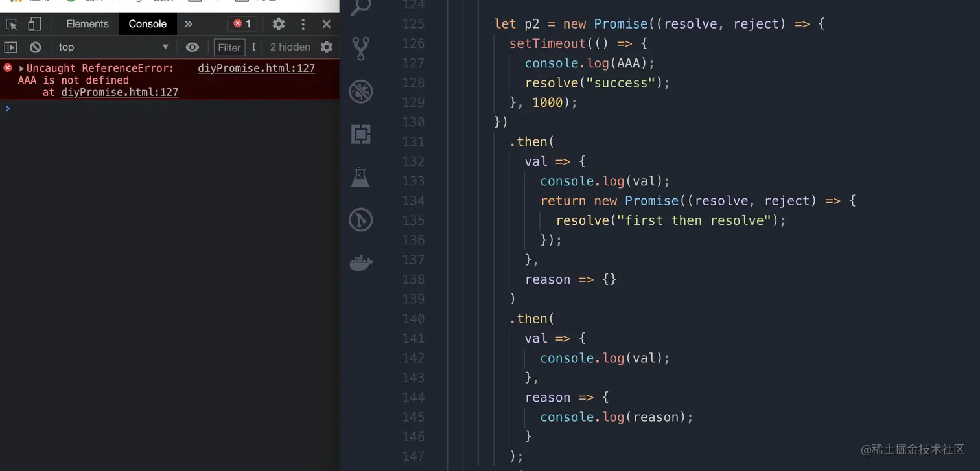Screen dimensions: 980x471
Task: Open diyPromise.html:127 link in stack trace
Action: (120, 92)
